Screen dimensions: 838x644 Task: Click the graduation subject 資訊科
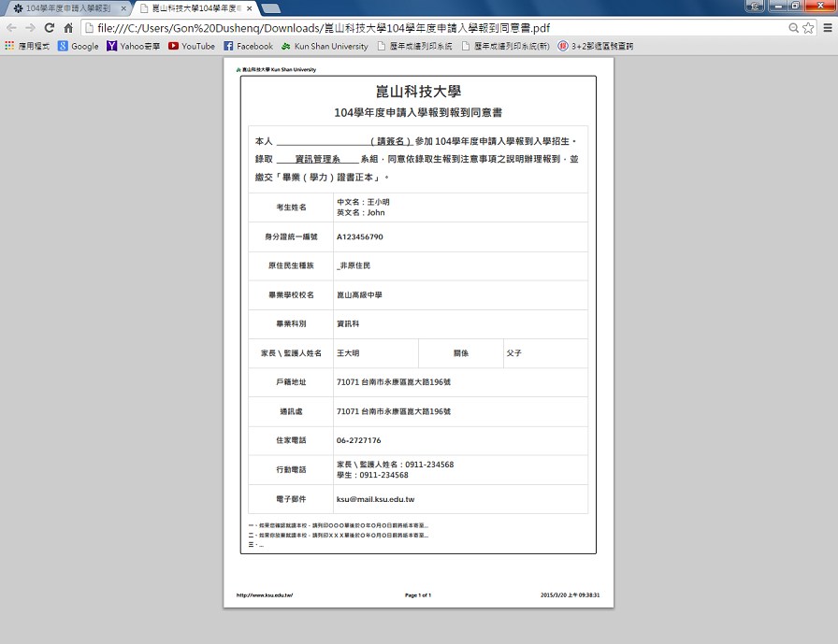[348, 323]
